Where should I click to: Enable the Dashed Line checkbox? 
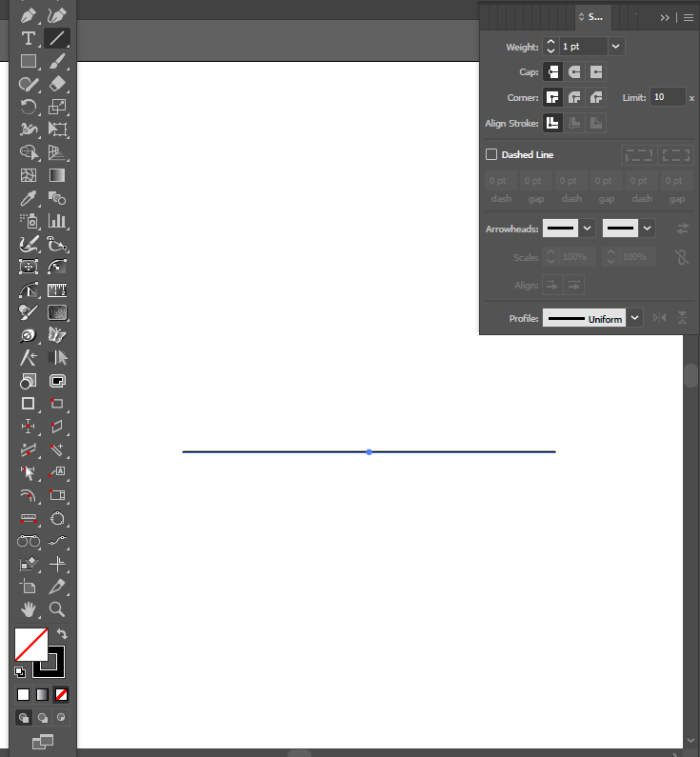click(x=491, y=154)
